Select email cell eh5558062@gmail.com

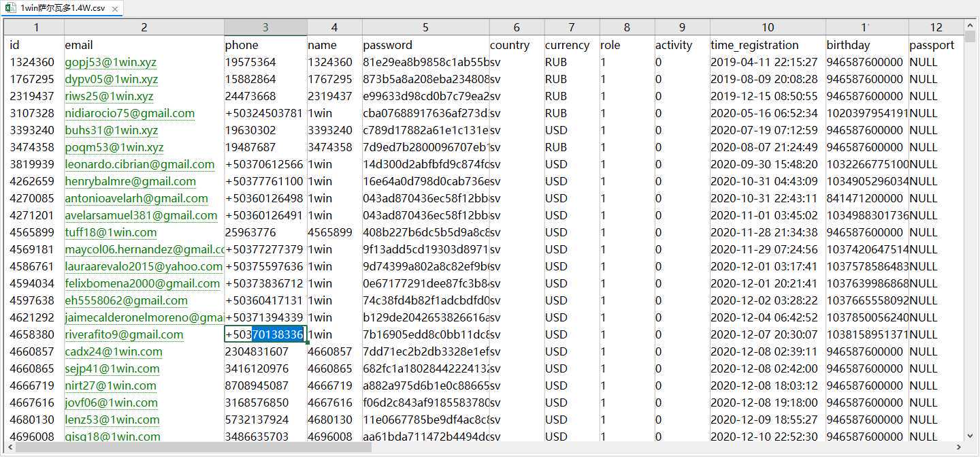click(x=144, y=300)
